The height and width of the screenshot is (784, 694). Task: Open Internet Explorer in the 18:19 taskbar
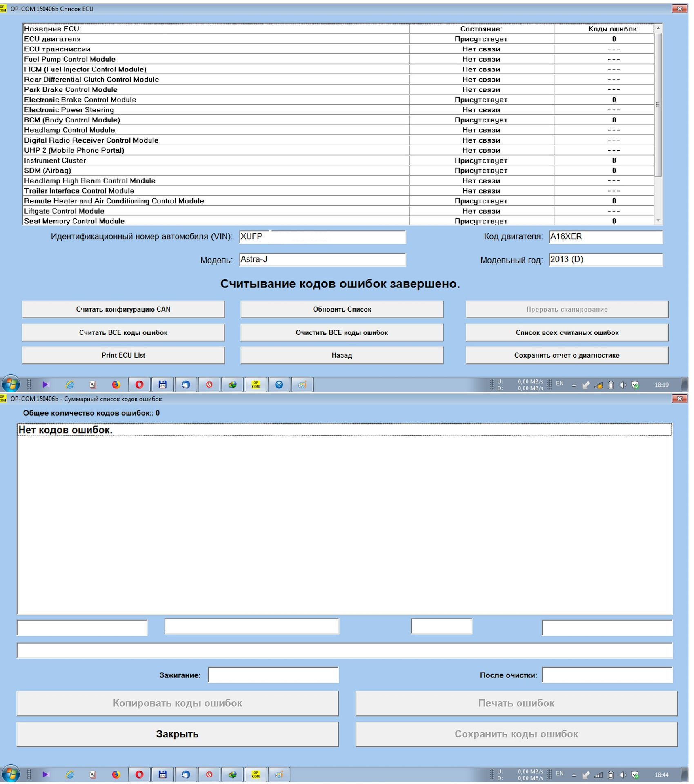(70, 384)
